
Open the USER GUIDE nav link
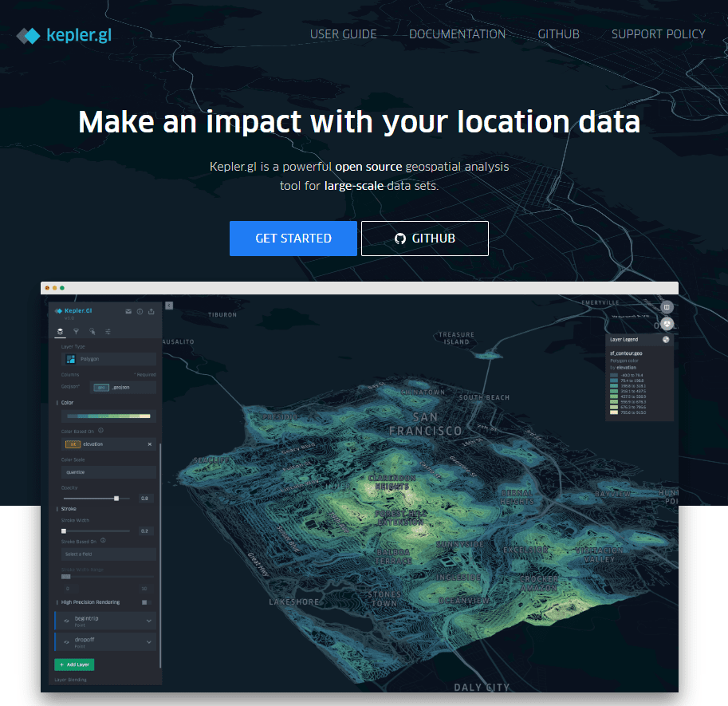pos(343,34)
